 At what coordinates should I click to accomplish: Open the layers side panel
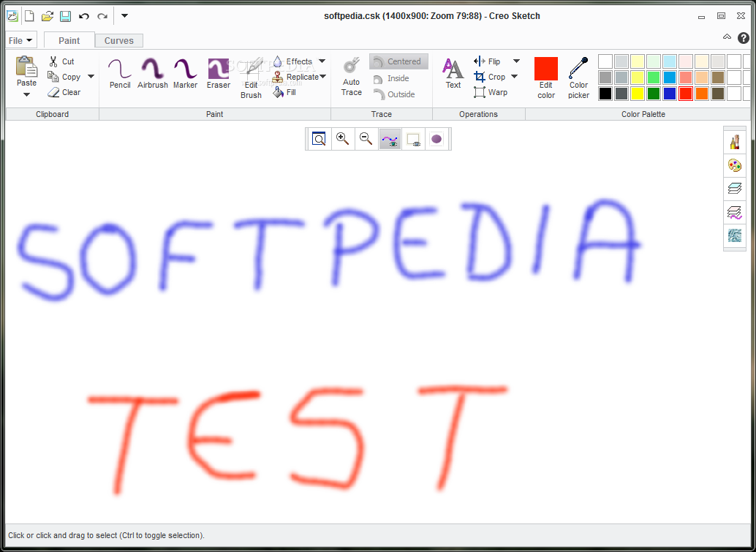[x=734, y=189]
